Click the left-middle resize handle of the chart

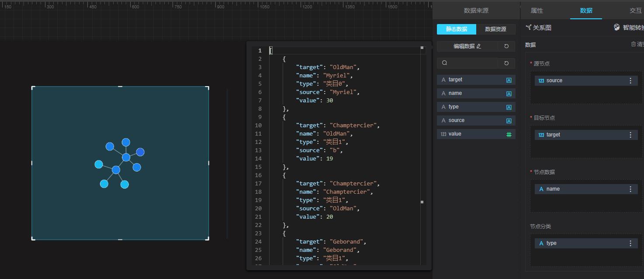pyautogui.click(x=32, y=163)
